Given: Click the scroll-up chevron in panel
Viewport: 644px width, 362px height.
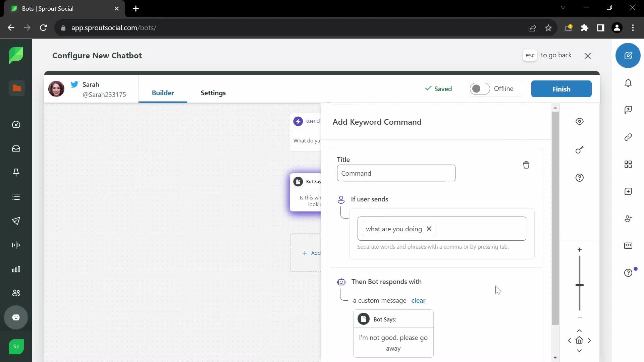Looking at the screenshot, I should (579, 330).
